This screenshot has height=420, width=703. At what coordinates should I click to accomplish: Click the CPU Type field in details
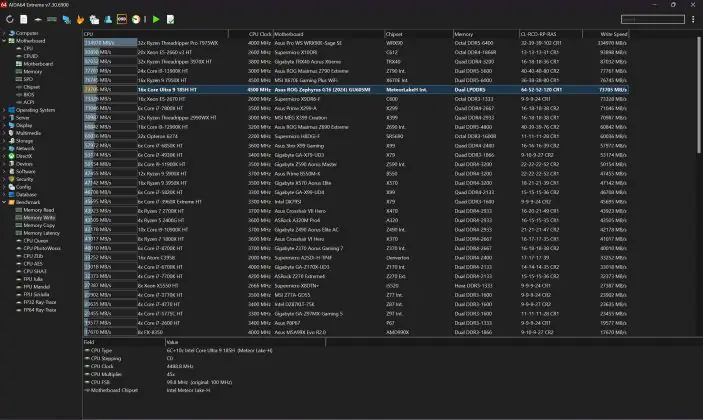coord(101,351)
